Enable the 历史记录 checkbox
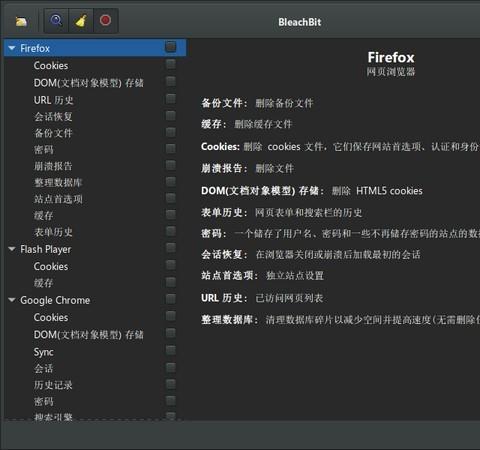Screen dimensions: 480x450 pyautogui.click(x=171, y=384)
